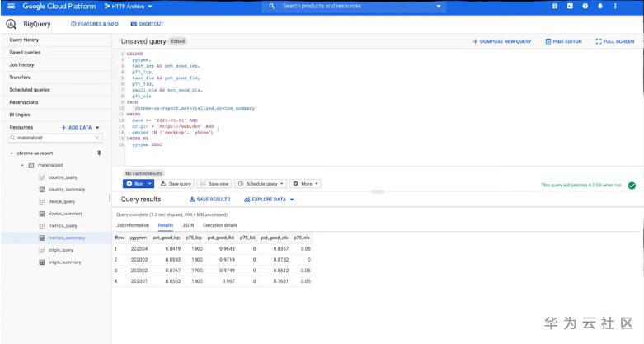Viewport: 644px width, 344px height.
Task: Activate the Cloud Shell icon in header
Action: (x=570, y=6)
